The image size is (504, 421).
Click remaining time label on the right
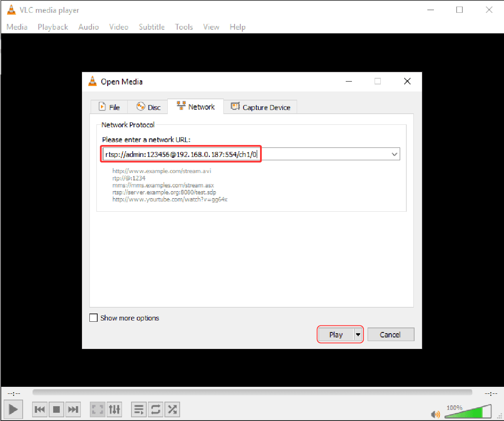(491, 393)
